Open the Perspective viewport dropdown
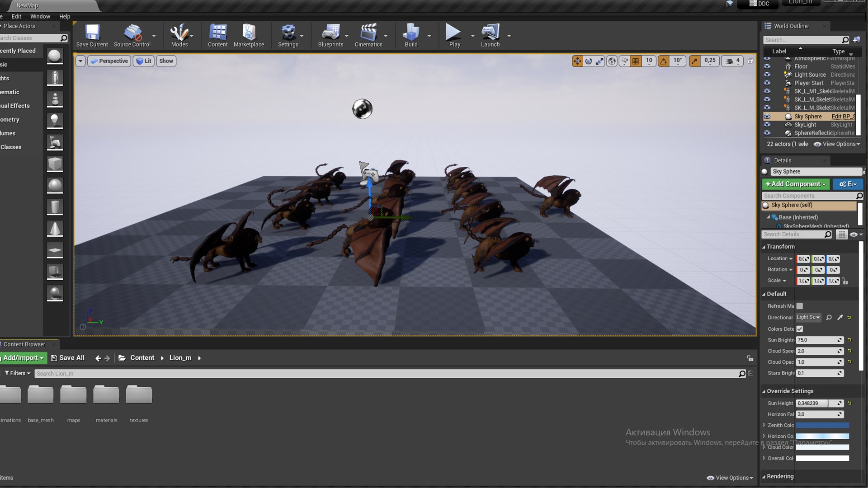 coord(109,61)
